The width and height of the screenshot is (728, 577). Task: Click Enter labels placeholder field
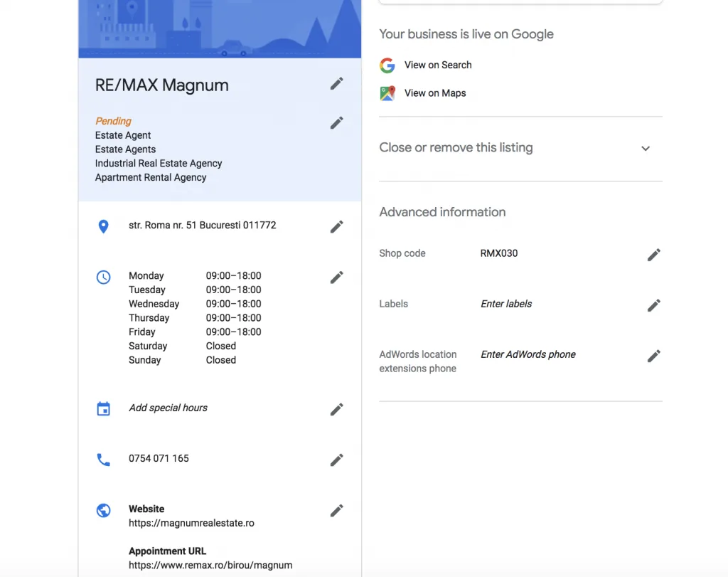pyautogui.click(x=506, y=304)
